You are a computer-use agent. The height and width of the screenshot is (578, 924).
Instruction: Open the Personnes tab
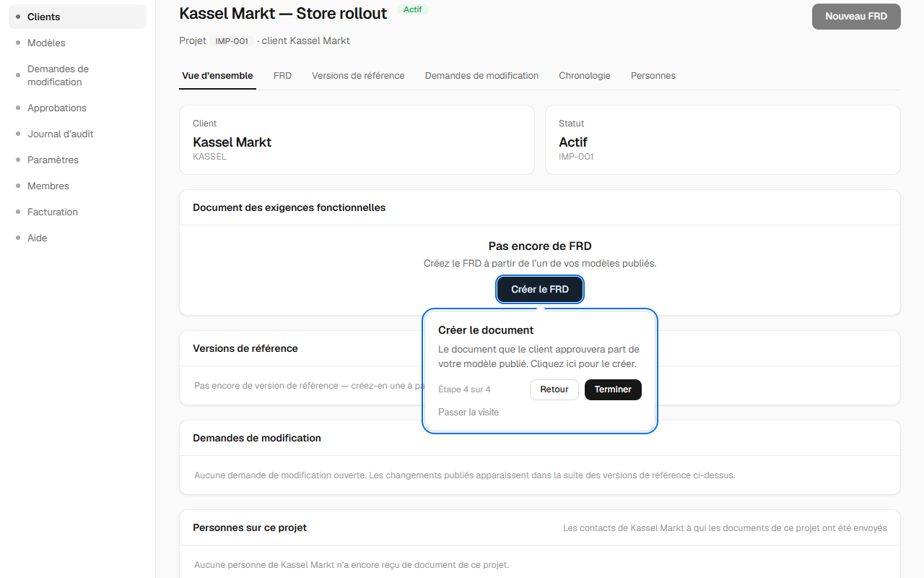point(653,75)
